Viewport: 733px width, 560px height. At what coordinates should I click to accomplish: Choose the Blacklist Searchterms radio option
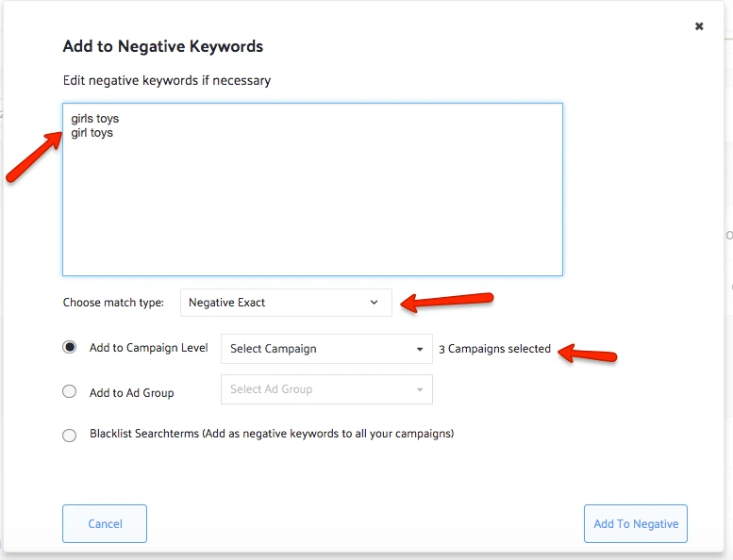[70, 436]
